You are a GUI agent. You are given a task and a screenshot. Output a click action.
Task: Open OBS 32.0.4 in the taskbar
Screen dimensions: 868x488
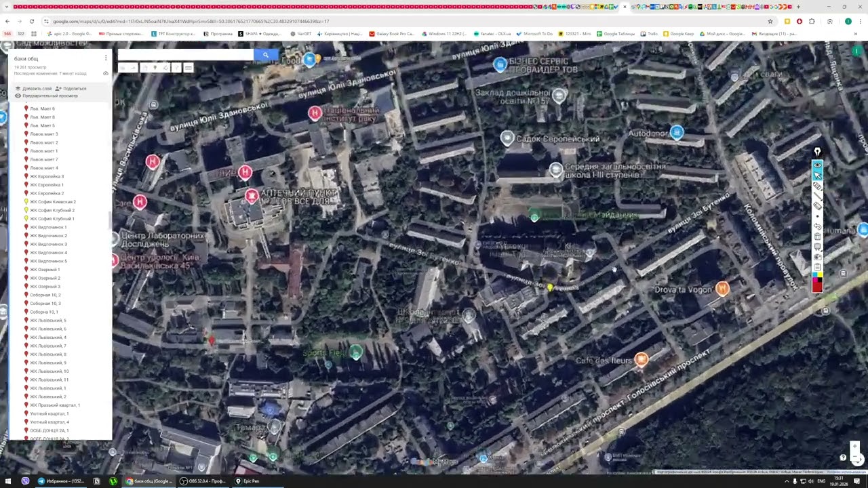coord(203,481)
